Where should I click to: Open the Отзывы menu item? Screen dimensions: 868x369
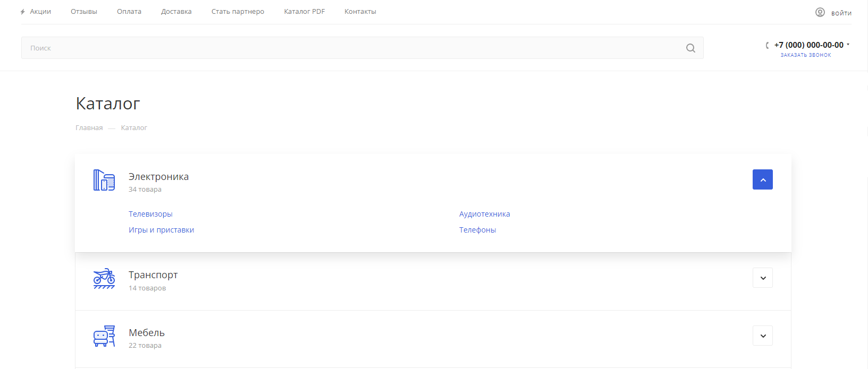(84, 12)
